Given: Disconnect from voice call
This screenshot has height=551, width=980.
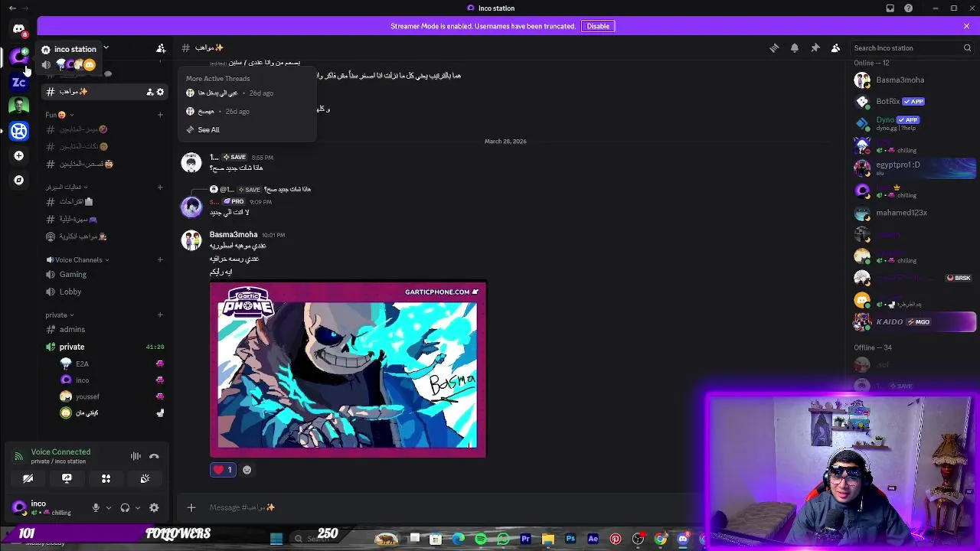Looking at the screenshot, I should [x=154, y=456].
